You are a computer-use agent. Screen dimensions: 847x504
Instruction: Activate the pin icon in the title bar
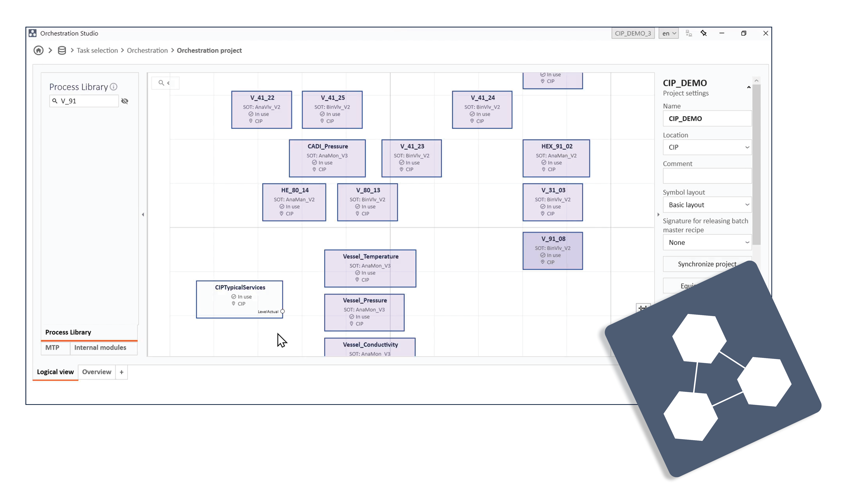704,33
